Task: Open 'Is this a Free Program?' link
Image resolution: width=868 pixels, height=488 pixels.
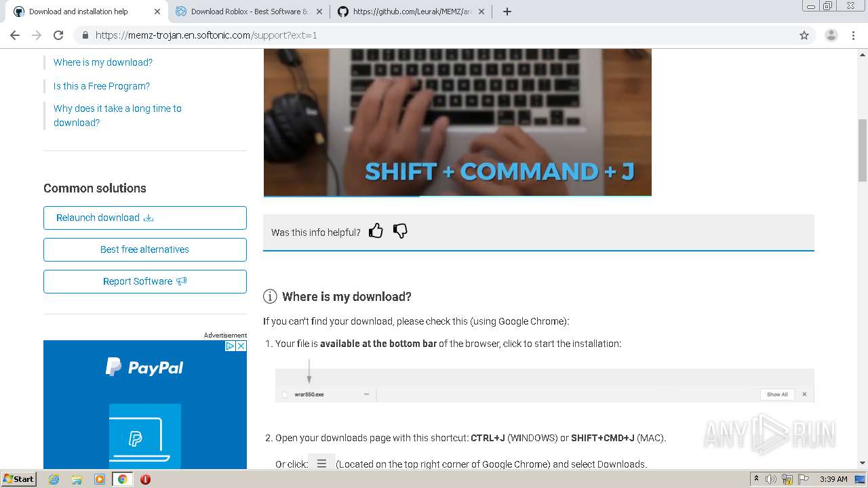Action: click(x=102, y=86)
